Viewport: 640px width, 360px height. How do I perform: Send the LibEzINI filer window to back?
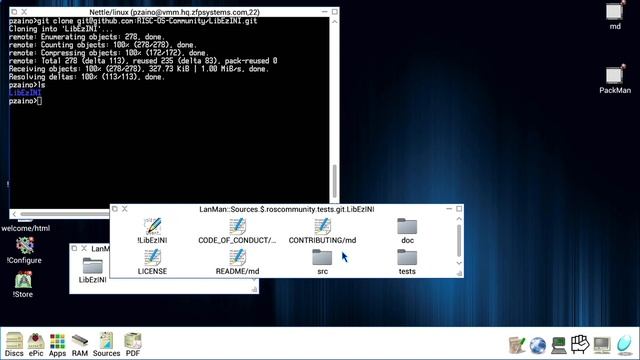(115, 209)
